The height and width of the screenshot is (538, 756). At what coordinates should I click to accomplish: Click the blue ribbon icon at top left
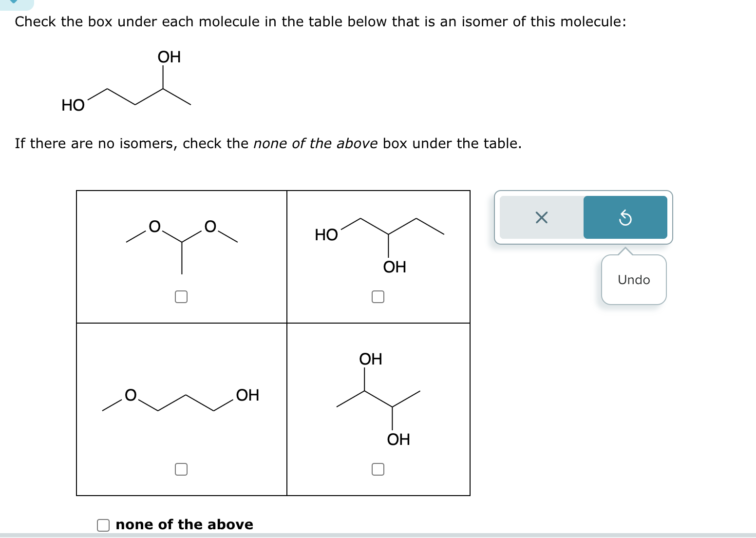[x=14, y=2]
